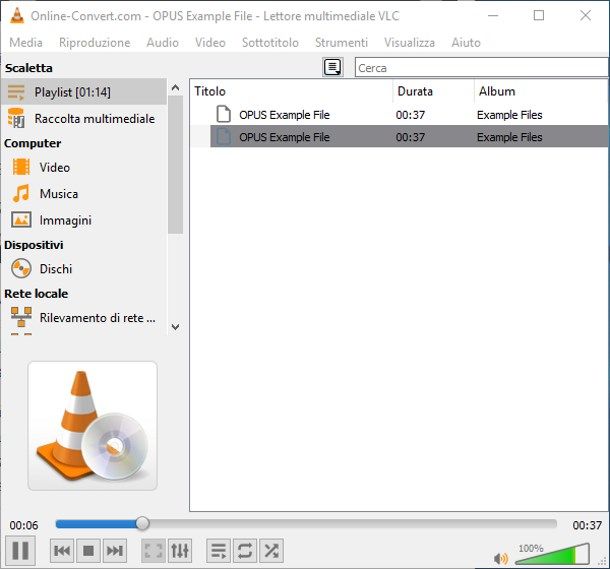The width and height of the screenshot is (610, 569).
Task: Toggle loop repeat mode
Action: click(x=245, y=550)
